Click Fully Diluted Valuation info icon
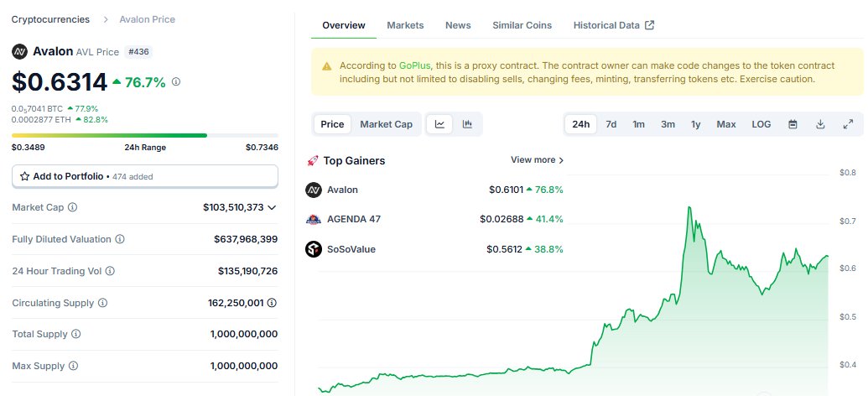The height and width of the screenshot is (396, 868). (120, 239)
